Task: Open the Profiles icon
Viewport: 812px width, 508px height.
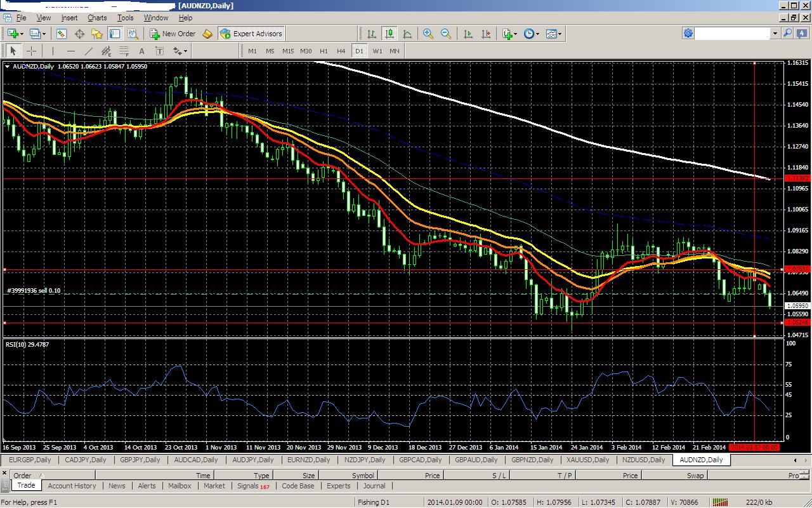Action: pyautogui.click(x=34, y=34)
